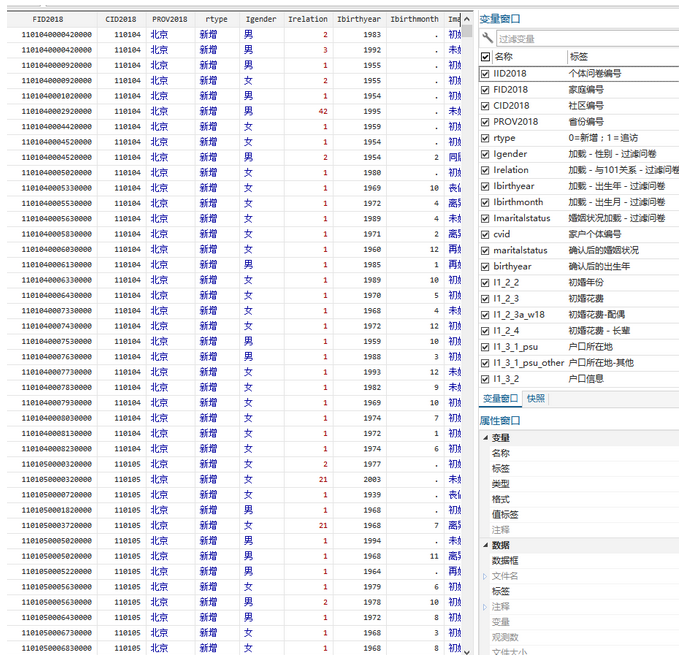
Task: Focus the 过滤变量 filter input field
Action: click(588, 39)
